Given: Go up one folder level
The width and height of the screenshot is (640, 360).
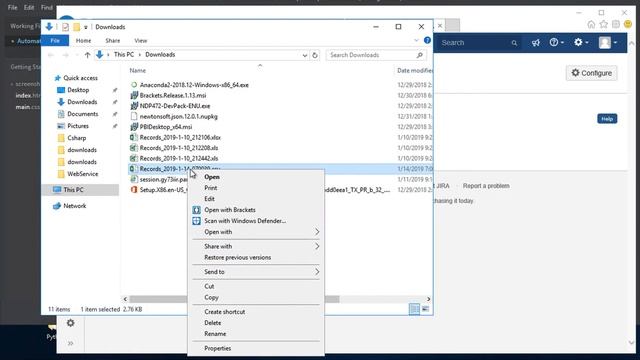Looking at the screenshot, I should pos(87,55).
